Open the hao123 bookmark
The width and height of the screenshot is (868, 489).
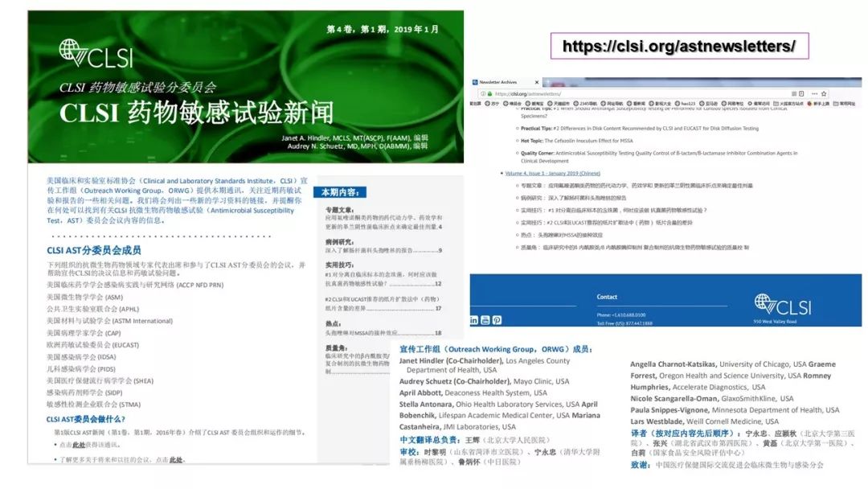coord(686,104)
